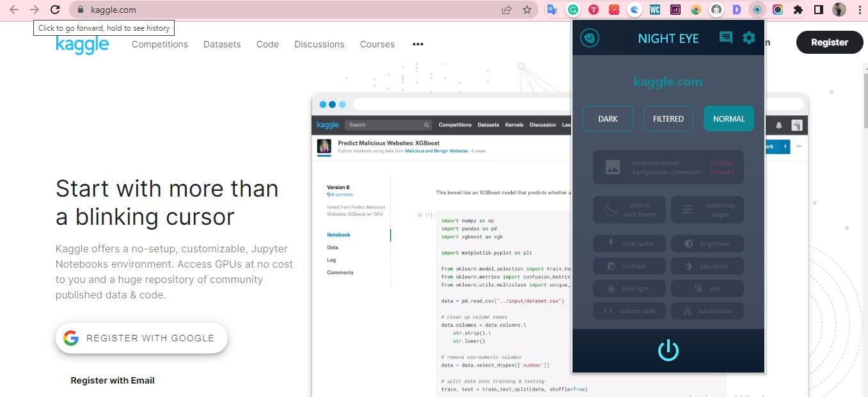Toggle the local cache option

tap(629, 244)
